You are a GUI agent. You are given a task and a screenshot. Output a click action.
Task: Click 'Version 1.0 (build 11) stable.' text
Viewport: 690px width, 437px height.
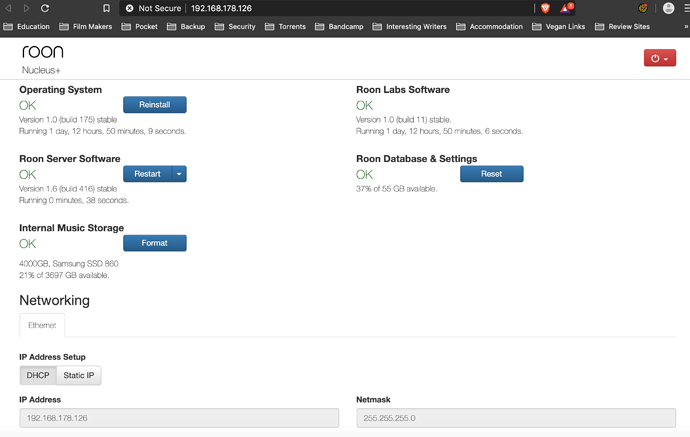point(404,120)
